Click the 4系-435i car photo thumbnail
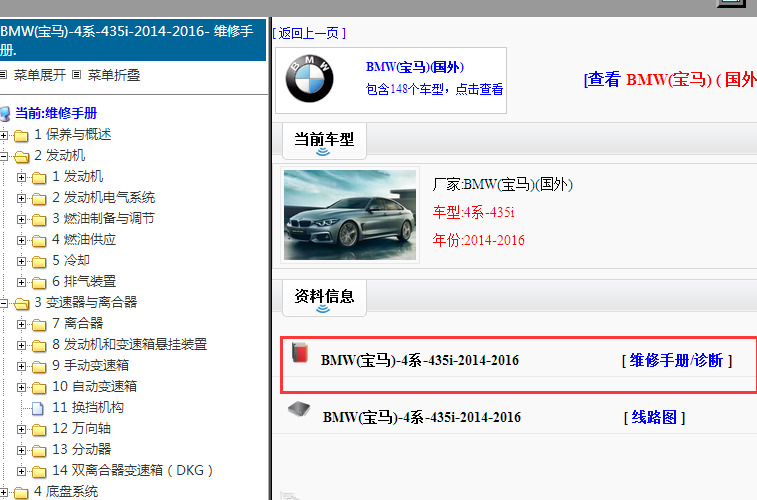Image resolution: width=757 pixels, height=500 pixels. coord(350,215)
